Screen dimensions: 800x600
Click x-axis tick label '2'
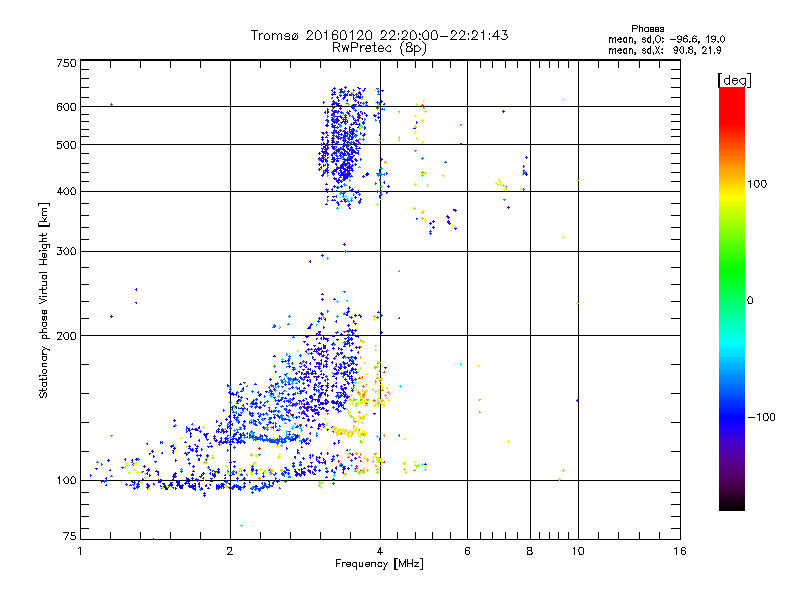coord(230,551)
